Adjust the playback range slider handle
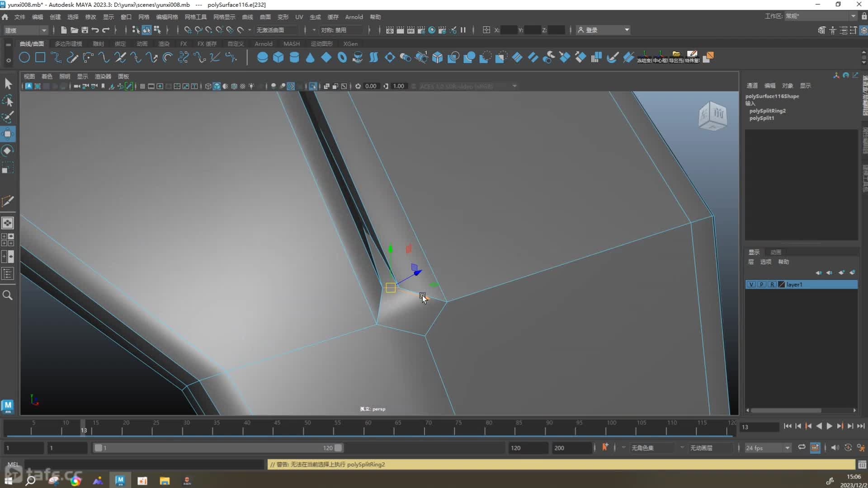 [x=338, y=448]
